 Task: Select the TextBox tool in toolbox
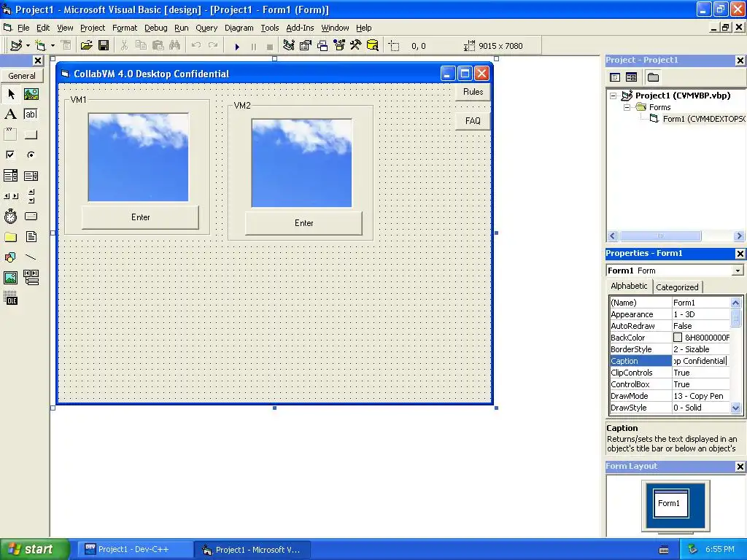click(x=31, y=114)
